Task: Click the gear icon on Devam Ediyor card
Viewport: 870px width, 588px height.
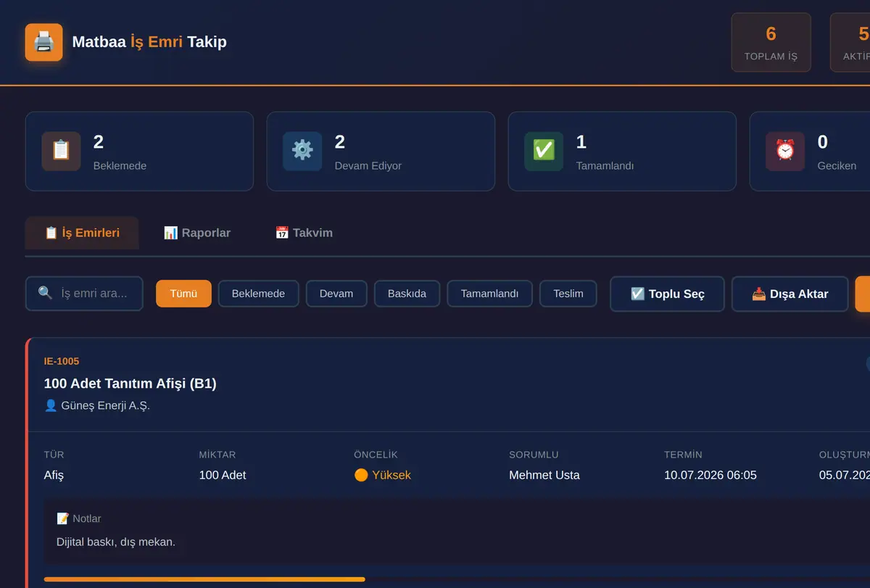Action: click(x=302, y=151)
